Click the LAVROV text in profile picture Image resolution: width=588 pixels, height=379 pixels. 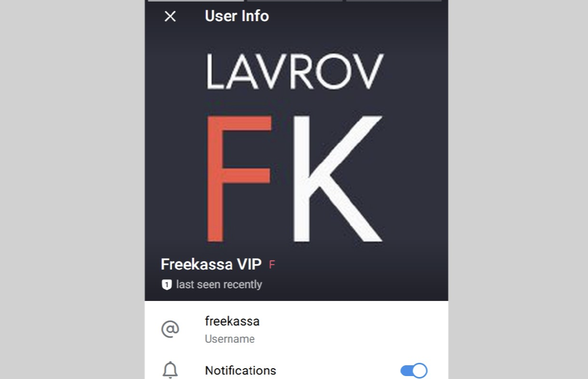[295, 71]
